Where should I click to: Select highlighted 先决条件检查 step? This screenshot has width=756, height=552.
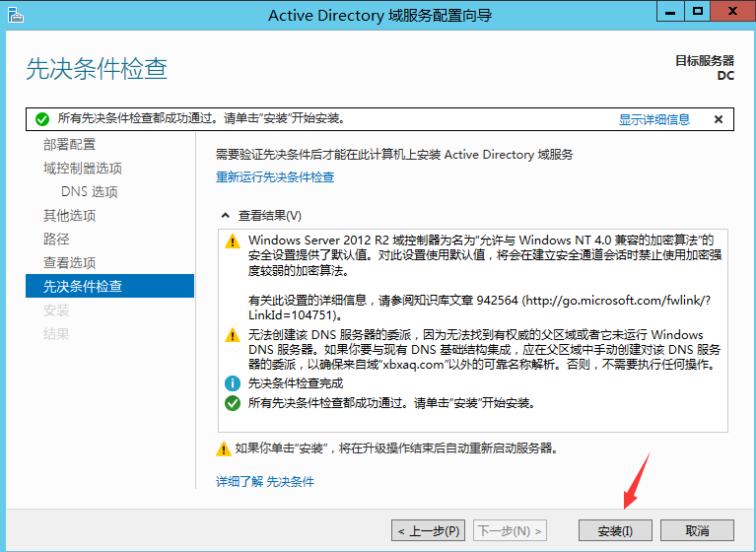click(110, 286)
